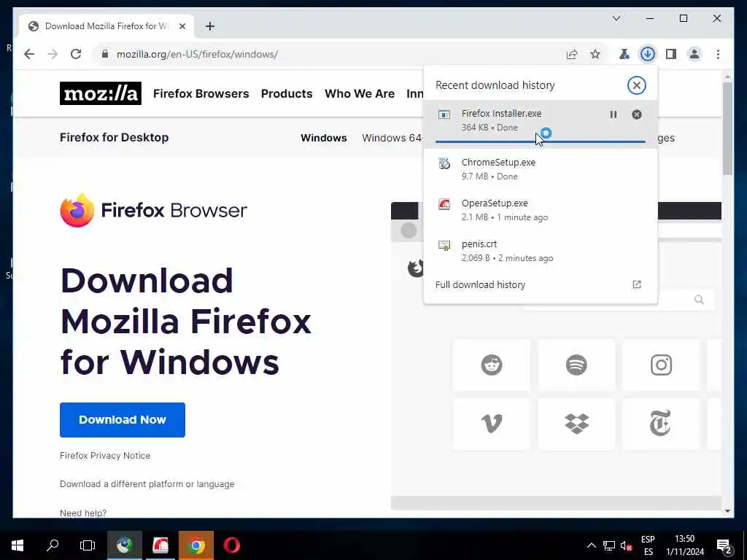The height and width of the screenshot is (560, 747).
Task: Close the Download Mozilla Firefox tab
Action: [x=182, y=26]
